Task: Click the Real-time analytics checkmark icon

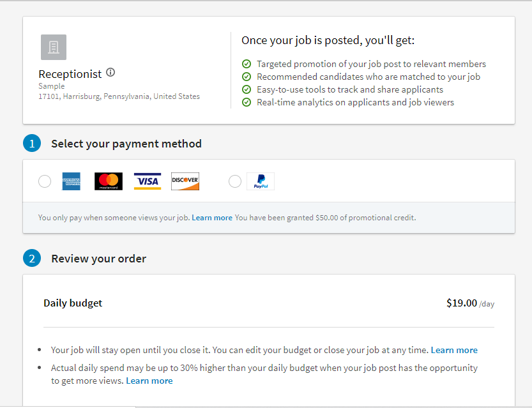Action: tap(247, 102)
